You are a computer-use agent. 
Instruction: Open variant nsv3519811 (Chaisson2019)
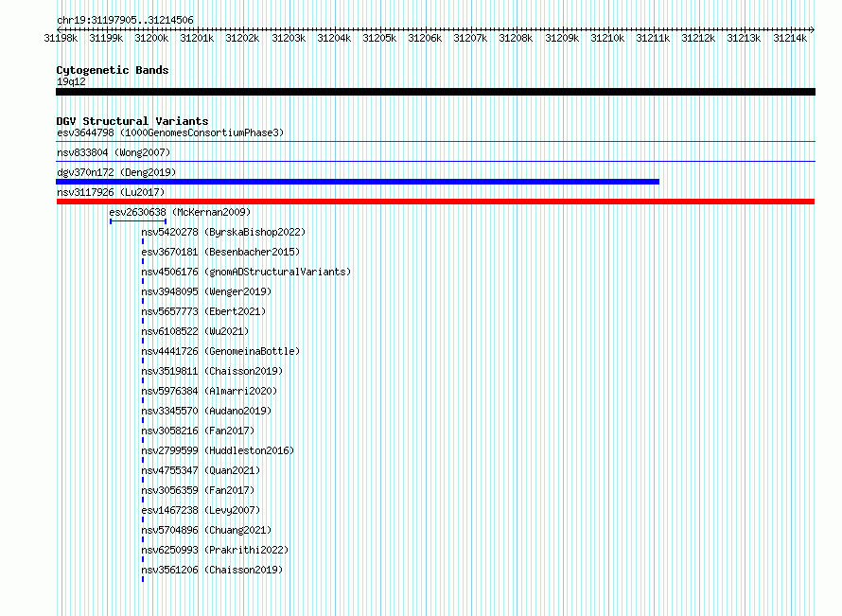click(212, 371)
